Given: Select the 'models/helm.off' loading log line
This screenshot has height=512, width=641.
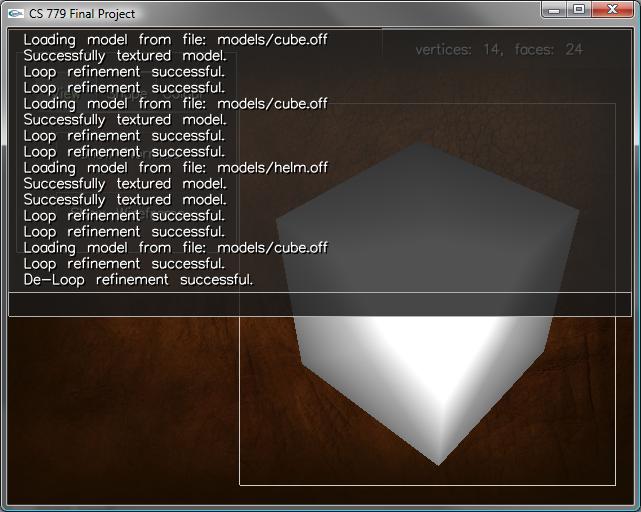Looking at the screenshot, I should pos(175,168).
